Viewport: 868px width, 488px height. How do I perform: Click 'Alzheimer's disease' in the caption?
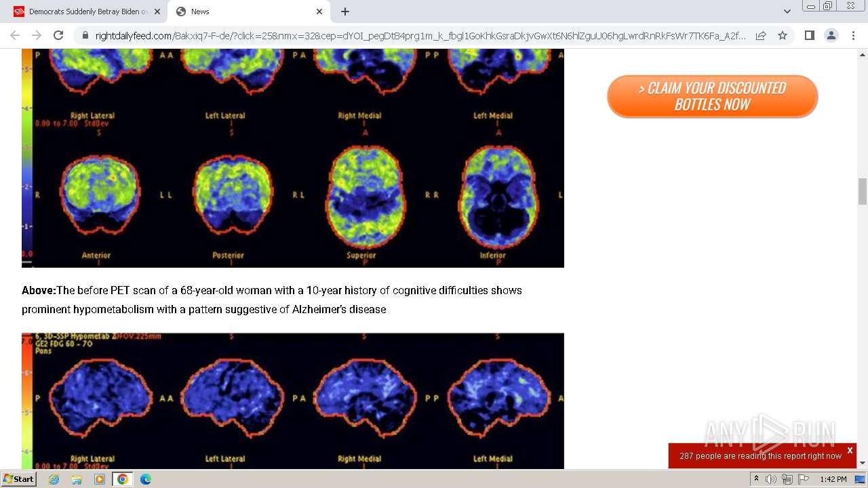point(339,309)
